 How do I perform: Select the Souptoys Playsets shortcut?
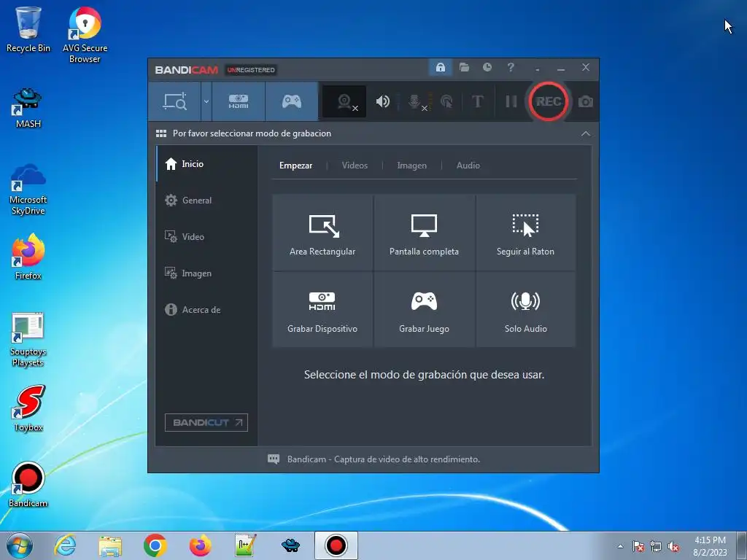point(28,340)
